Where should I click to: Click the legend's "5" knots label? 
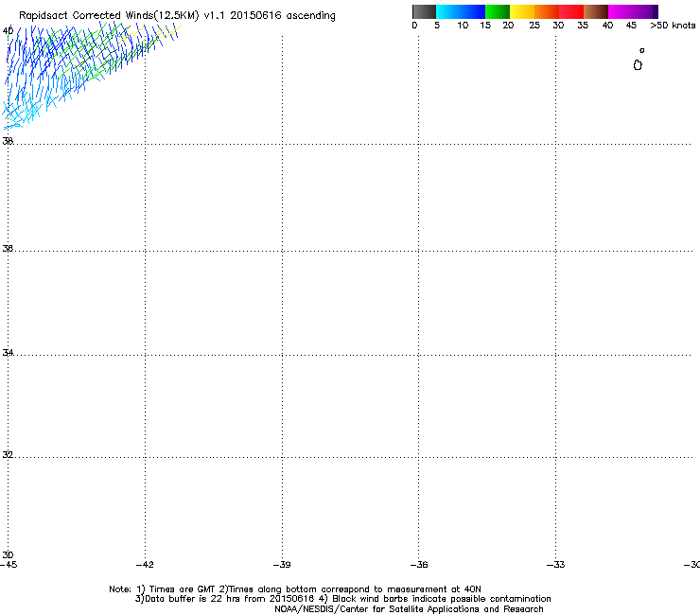437,26
